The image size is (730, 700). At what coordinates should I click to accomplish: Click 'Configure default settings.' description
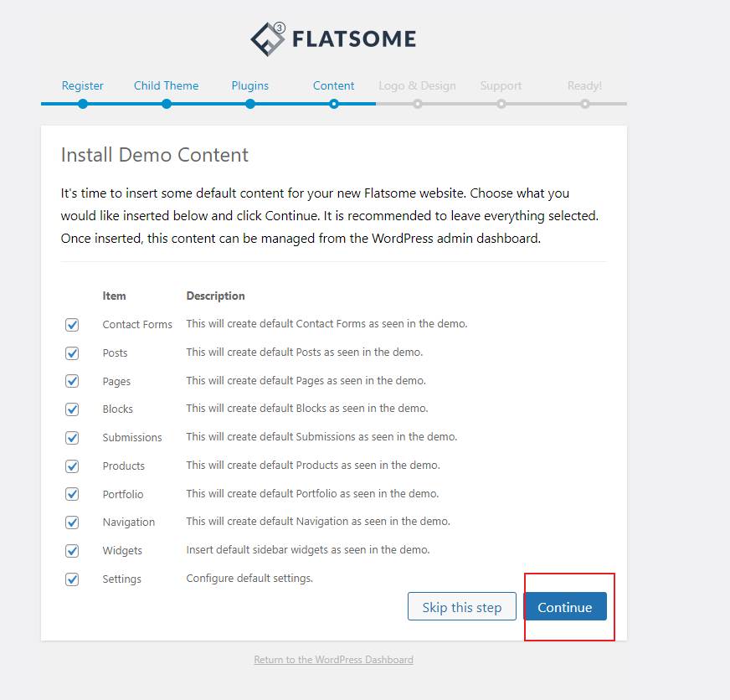tap(249, 578)
